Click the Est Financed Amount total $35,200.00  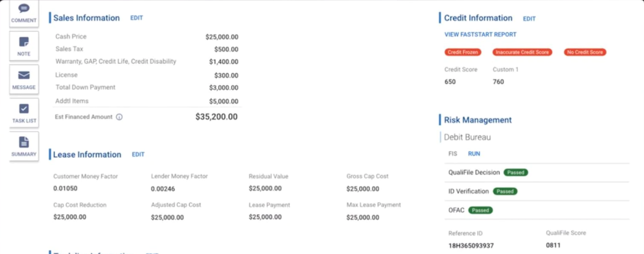coord(216,117)
